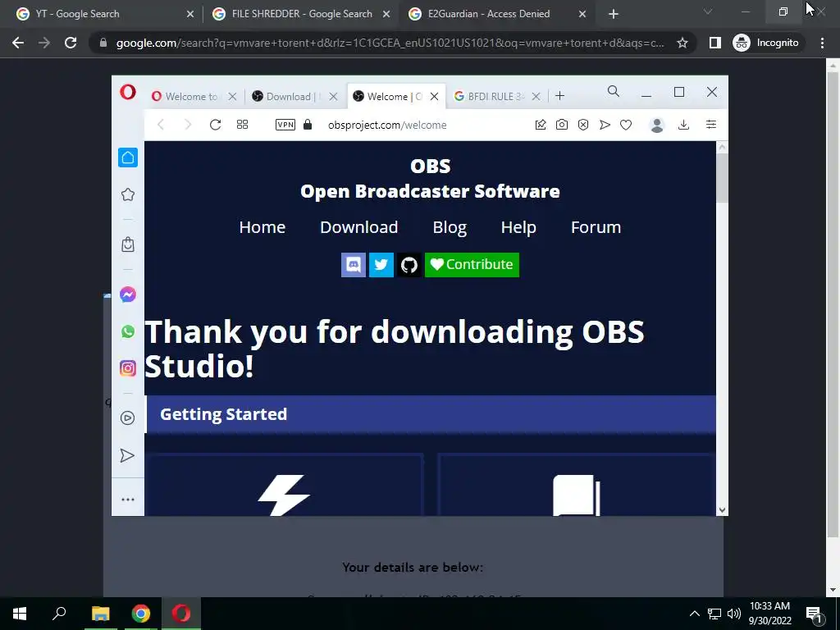Toggle the Opera VPN badge
The height and width of the screenshot is (630, 840).
tap(285, 125)
